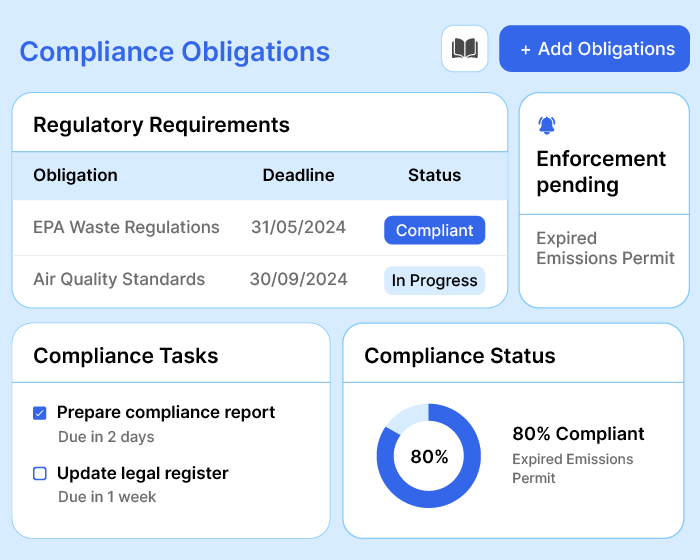700x560 pixels.
Task: Sort by Deadline column header
Action: click(x=298, y=175)
